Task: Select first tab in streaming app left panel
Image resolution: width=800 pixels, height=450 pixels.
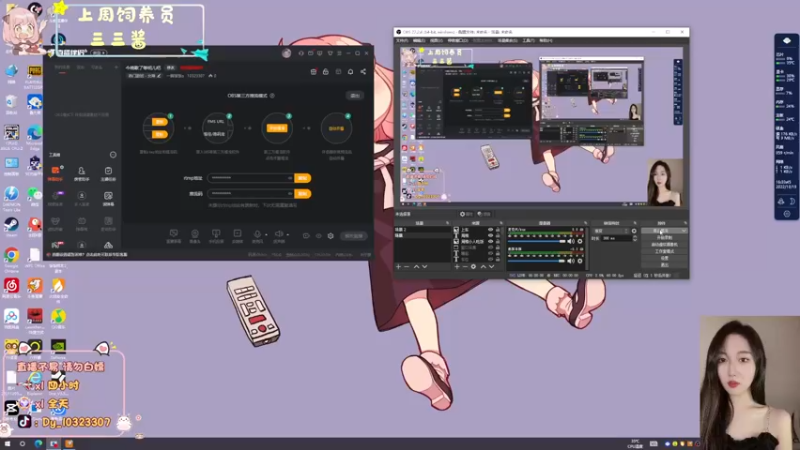Action: 62,67
